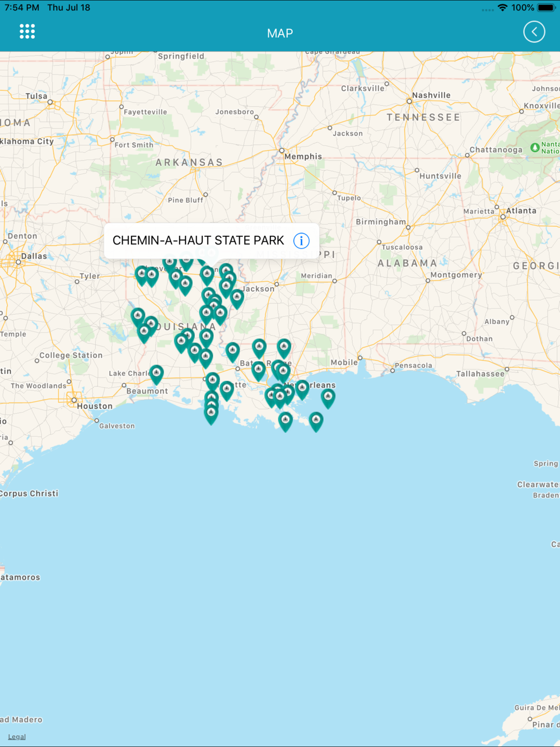
Task: Tap the Nashville city label
Action: point(431,95)
